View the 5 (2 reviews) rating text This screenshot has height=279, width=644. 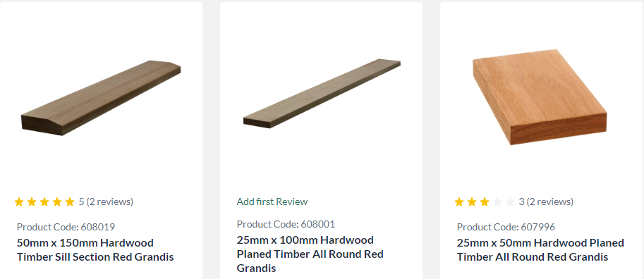click(106, 202)
